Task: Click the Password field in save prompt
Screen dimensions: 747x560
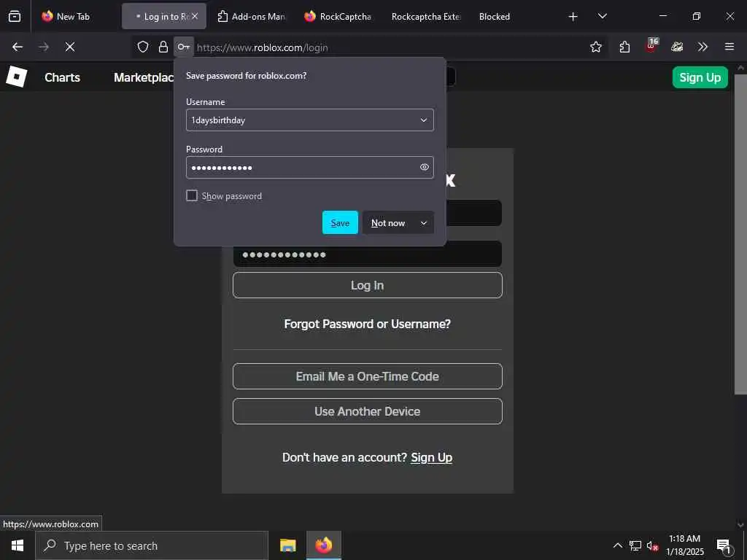Action: [x=309, y=167]
